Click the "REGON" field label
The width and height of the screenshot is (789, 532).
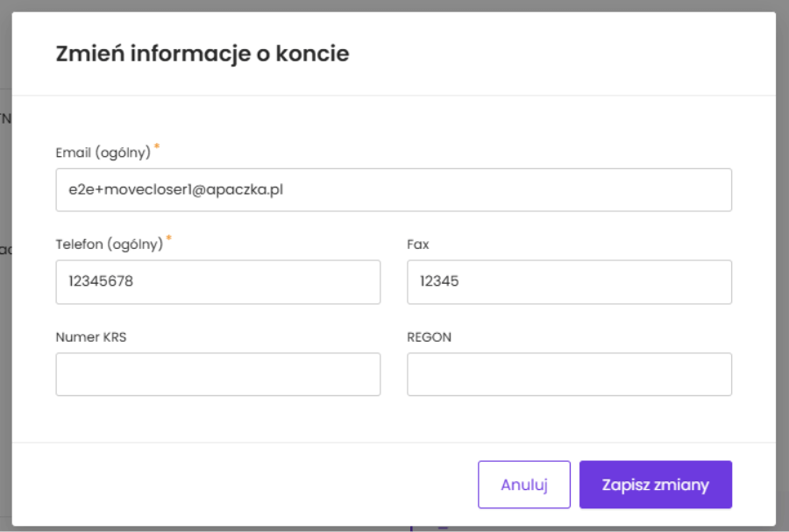(x=429, y=337)
